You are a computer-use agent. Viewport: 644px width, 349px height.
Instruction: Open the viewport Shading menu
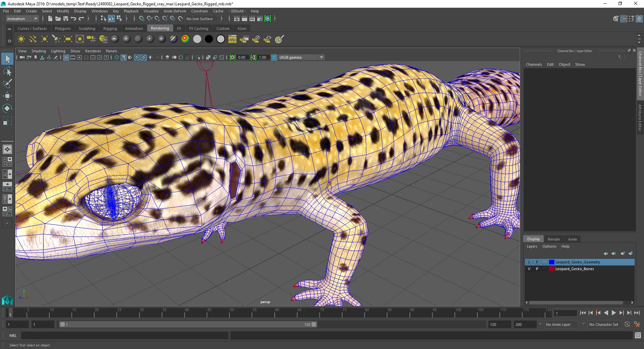[x=39, y=51]
